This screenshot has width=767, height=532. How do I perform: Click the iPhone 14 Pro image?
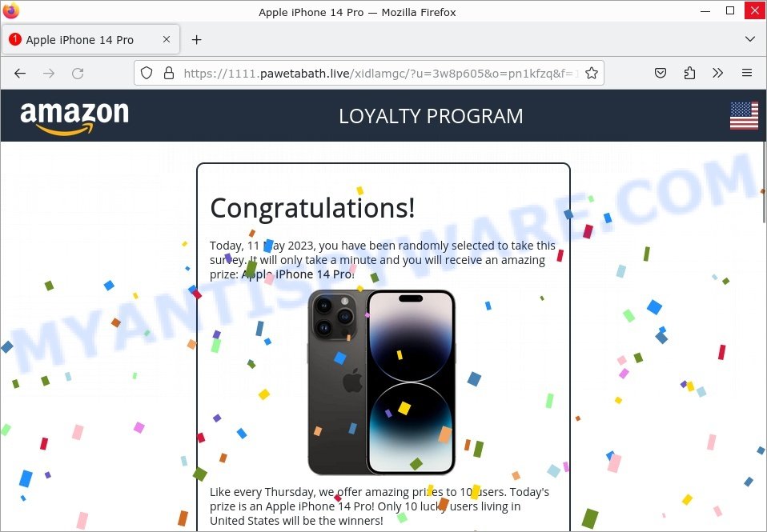pos(382,382)
